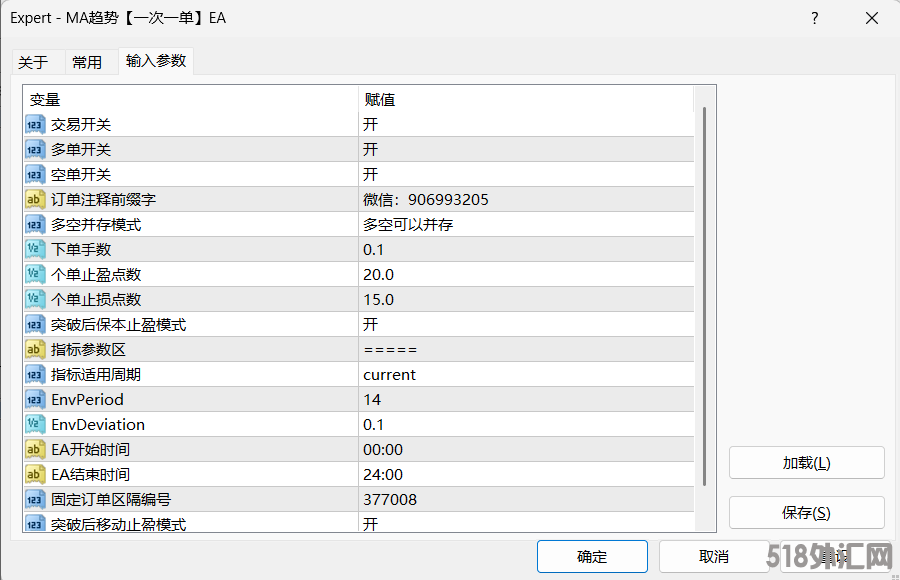Click the ab icon beside 指标参数区
Viewport: 900px width, 580px height.
click(35, 350)
